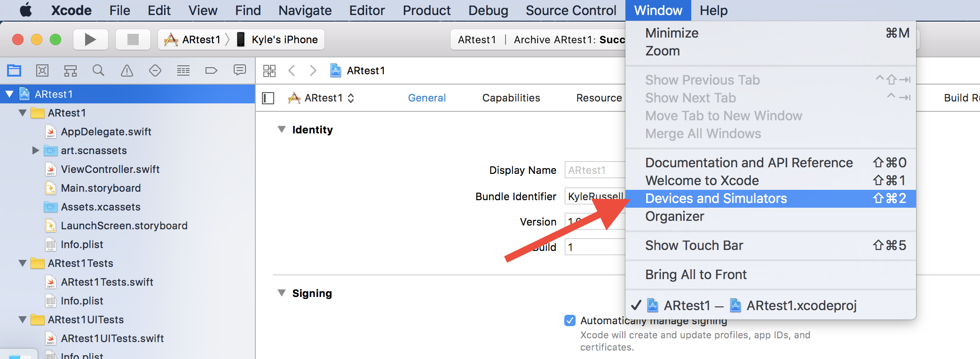Image resolution: width=980 pixels, height=359 pixels.
Task: Switch to the Capabilities tab
Action: (511, 98)
